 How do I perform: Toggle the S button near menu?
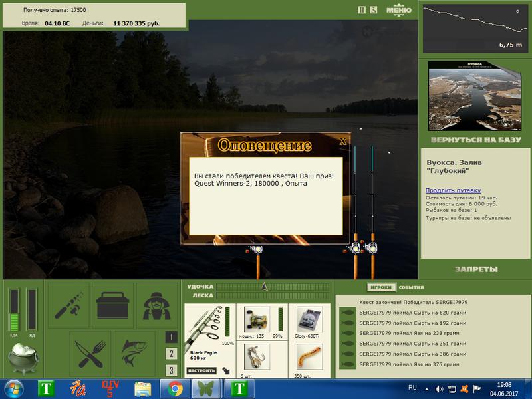[x=373, y=10]
